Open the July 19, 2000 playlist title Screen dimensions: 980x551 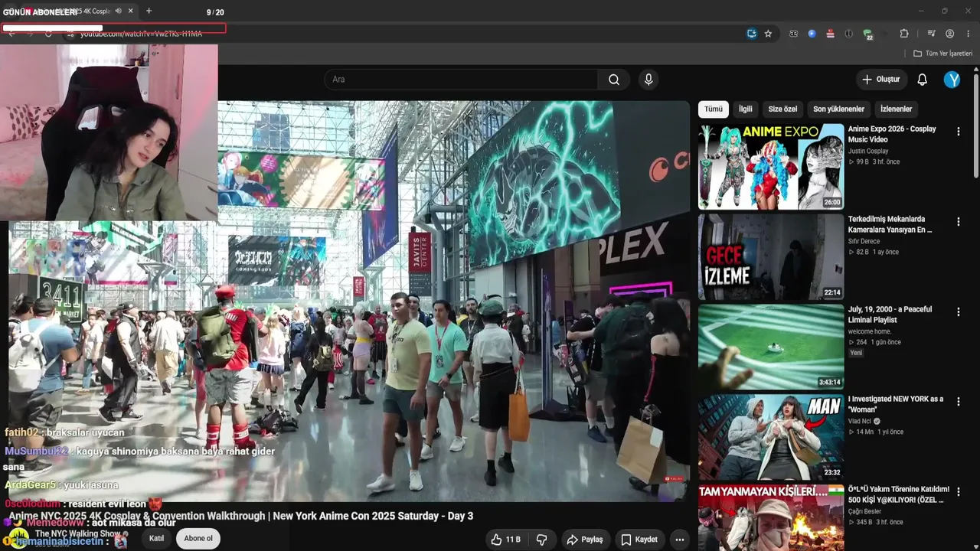890,315
